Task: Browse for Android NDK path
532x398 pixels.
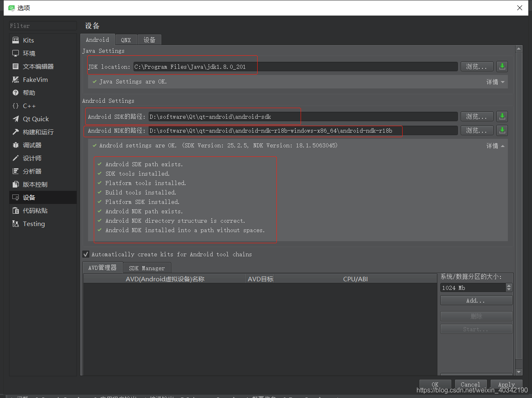Action: click(477, 131)
